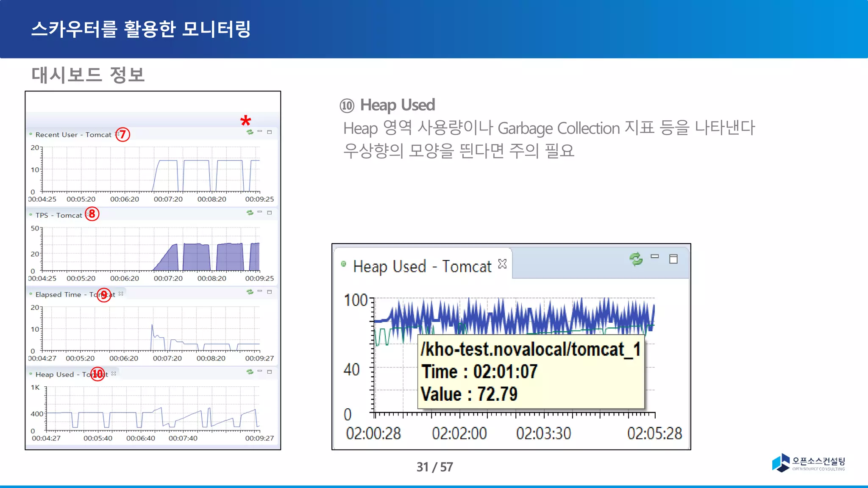The height and width of the screenshot is (488, 868).
Task: Click the kho-test.novalocal/tomcat_1 tooltip
Action: [x=531, y=372]
